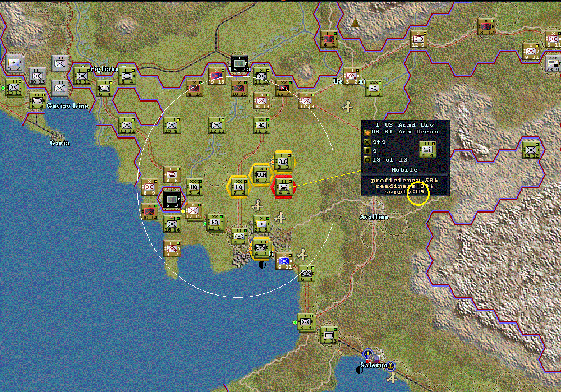561x392 pixels.
Task: Select the 3-3 armored unit on the coast road
Action: tap(306, 322)
